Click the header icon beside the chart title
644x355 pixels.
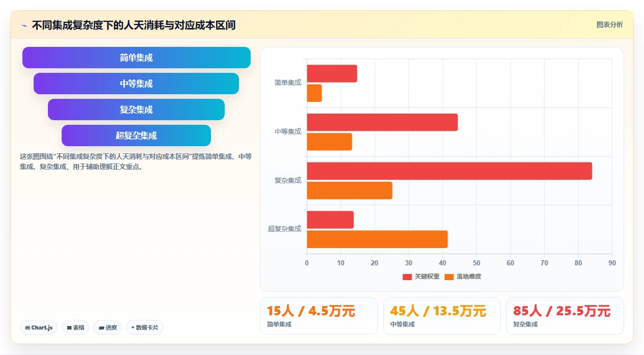[24, 25]
